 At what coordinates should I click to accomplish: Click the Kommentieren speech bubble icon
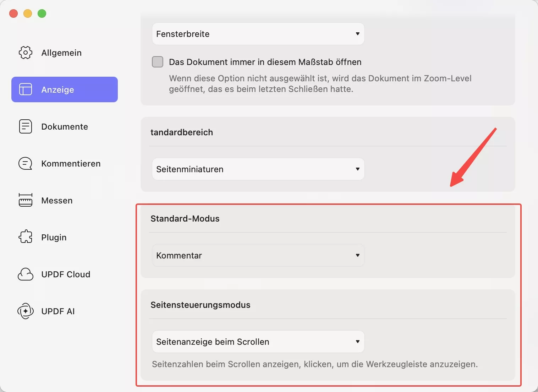click(26, 163)
